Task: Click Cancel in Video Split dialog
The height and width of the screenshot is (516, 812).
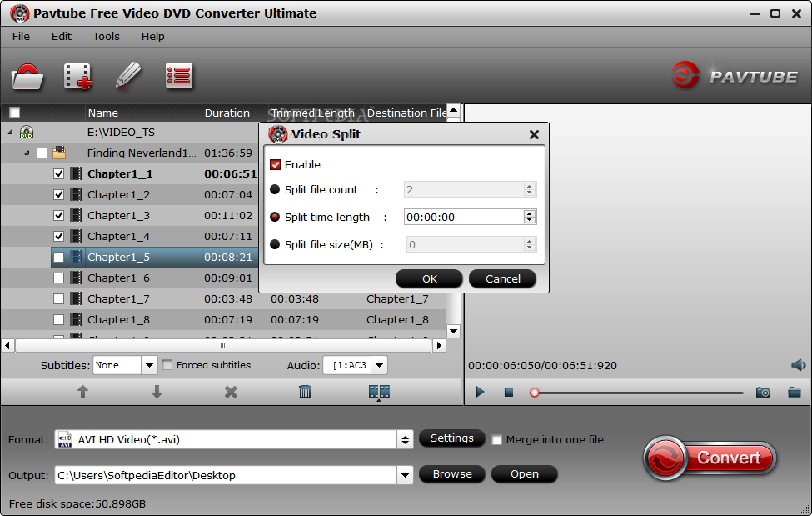Action: click(x=502, y=279)
